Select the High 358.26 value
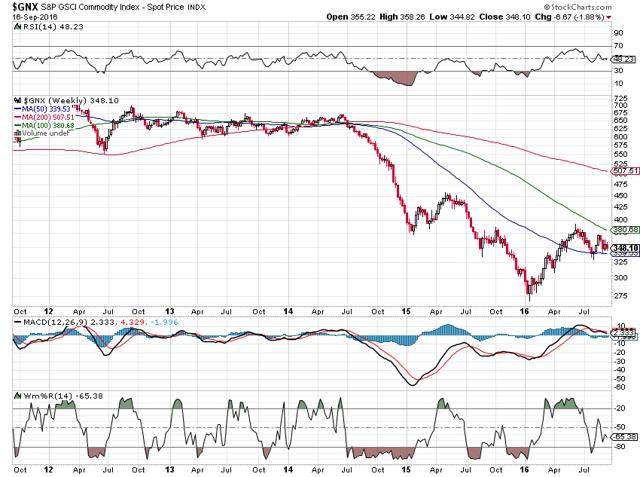 click(402, 17)
